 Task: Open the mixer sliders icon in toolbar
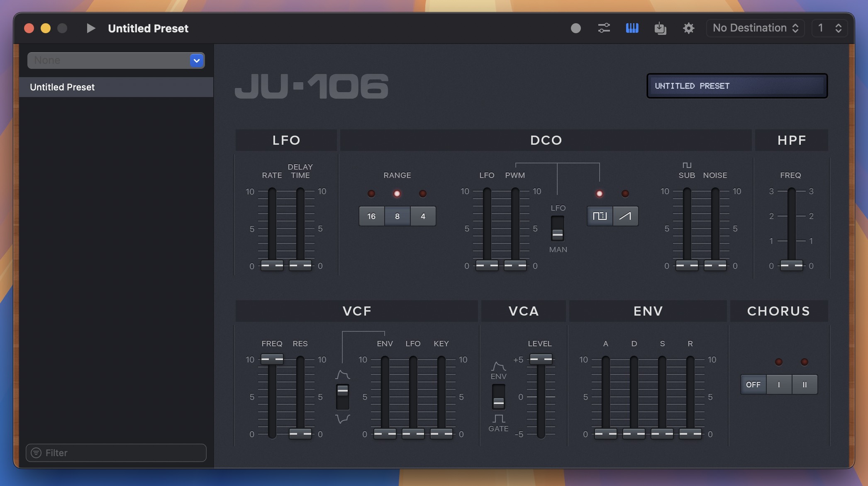pos(604,28)
